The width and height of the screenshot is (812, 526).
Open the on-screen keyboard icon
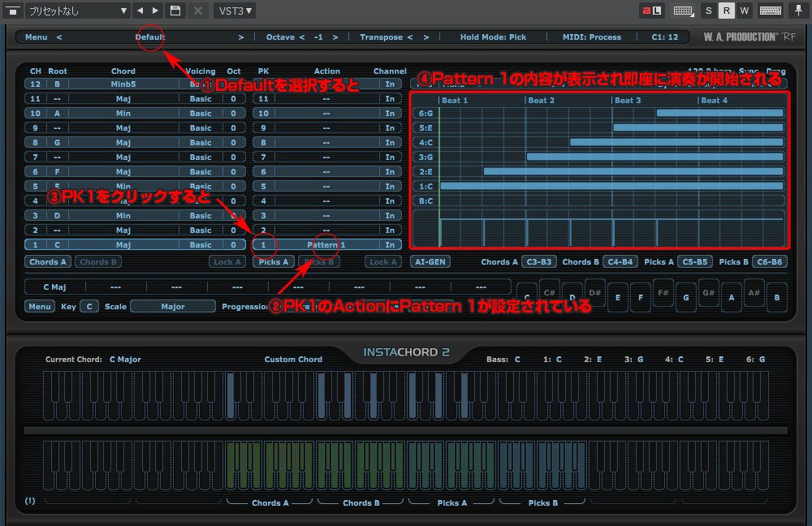(770, 11)
